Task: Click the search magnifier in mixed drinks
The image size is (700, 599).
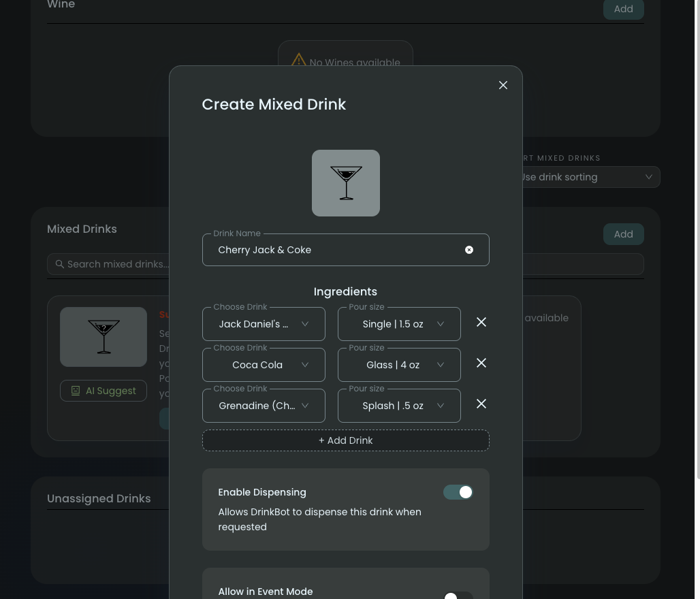Action: pos(60,264)
